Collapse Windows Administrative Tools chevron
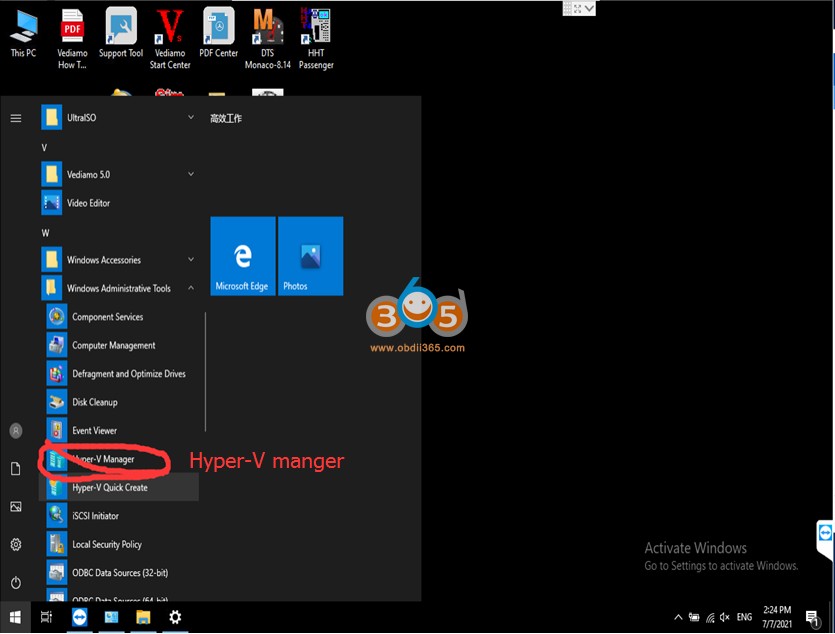This screenshot has width=835, height=634. click(191, 288)
